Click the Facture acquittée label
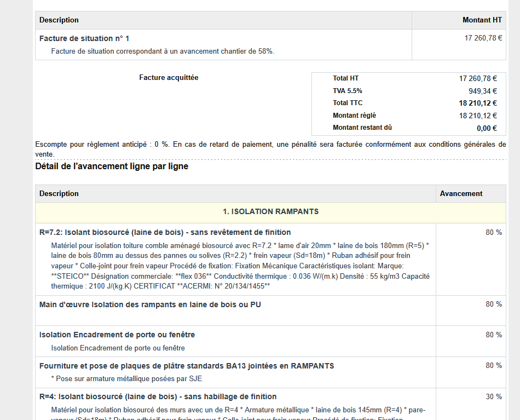520x420 pixels. tap(169, 78)
